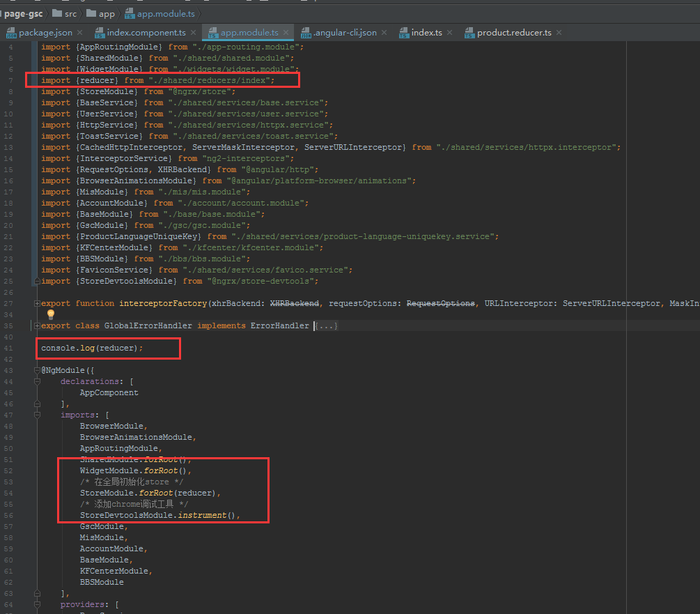Viewport: 700px width, 614px height.
Task: Close the index.ts tab
Action: pos(449,33)
